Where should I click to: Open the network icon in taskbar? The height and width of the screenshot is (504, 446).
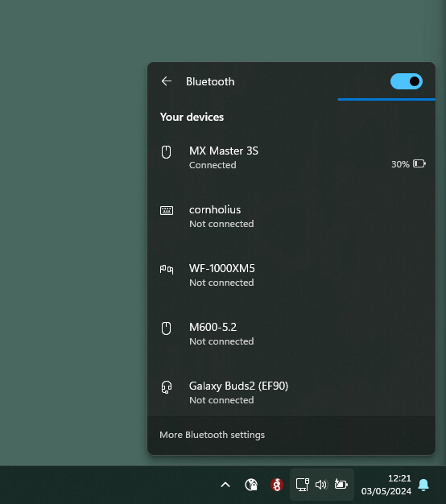(302, 485)
